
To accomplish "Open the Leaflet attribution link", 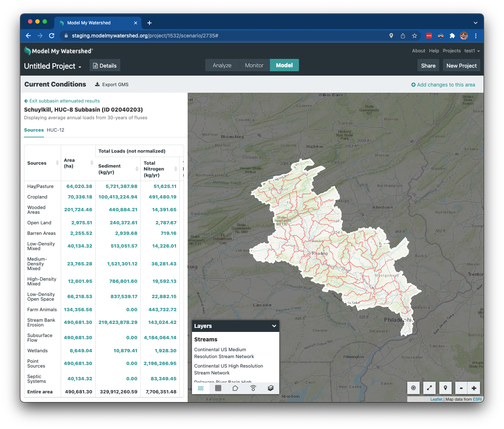I will coord(436,399).
